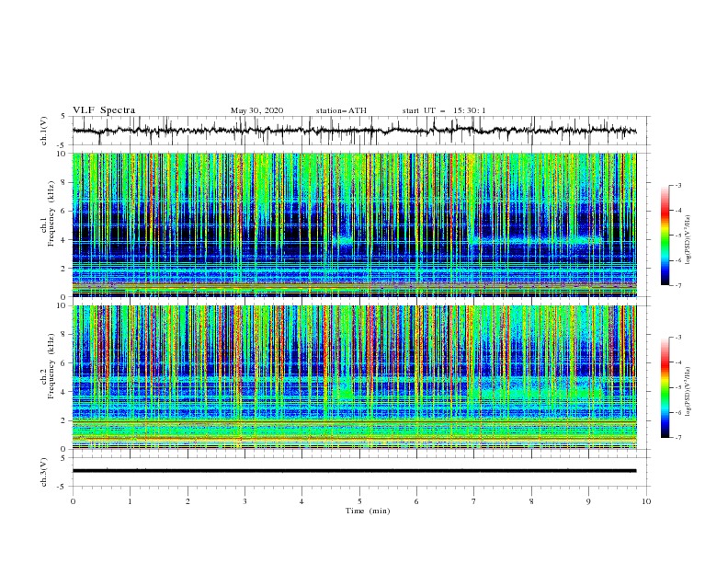This screenshot has height=563, width=728.
Task: Click the ch.2 spectrogram panel
Action: coord(354,377)
